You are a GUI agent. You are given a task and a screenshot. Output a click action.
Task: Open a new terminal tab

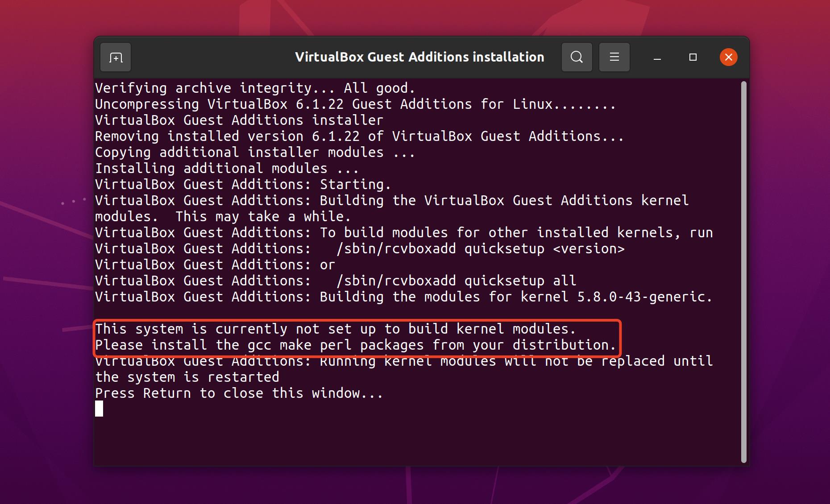coord(116,57)
